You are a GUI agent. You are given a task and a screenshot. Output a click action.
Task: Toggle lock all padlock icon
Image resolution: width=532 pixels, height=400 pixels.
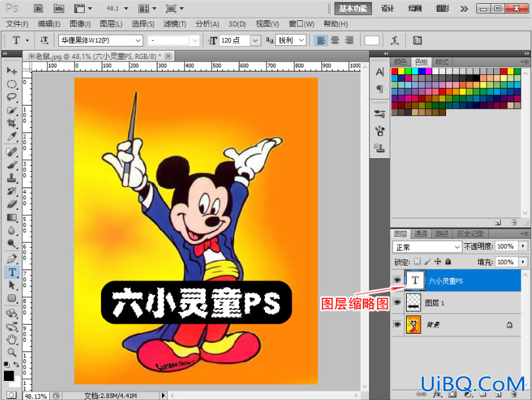coord(448,262)
